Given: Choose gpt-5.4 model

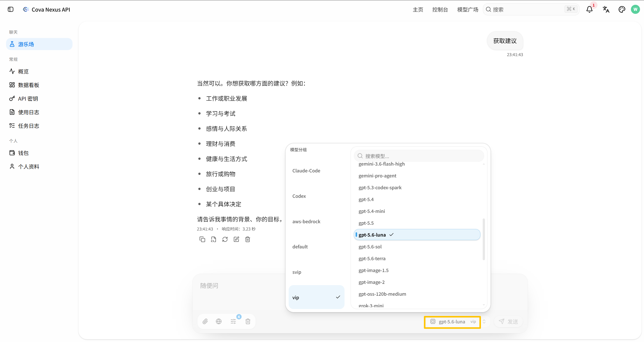Looking at the screenshot, I should 417,199.
